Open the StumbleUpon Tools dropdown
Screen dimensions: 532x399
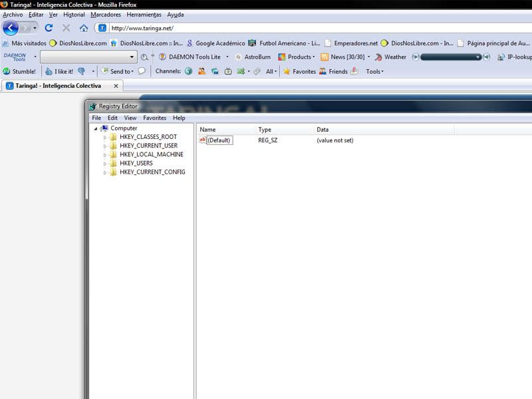click(374, 71)
